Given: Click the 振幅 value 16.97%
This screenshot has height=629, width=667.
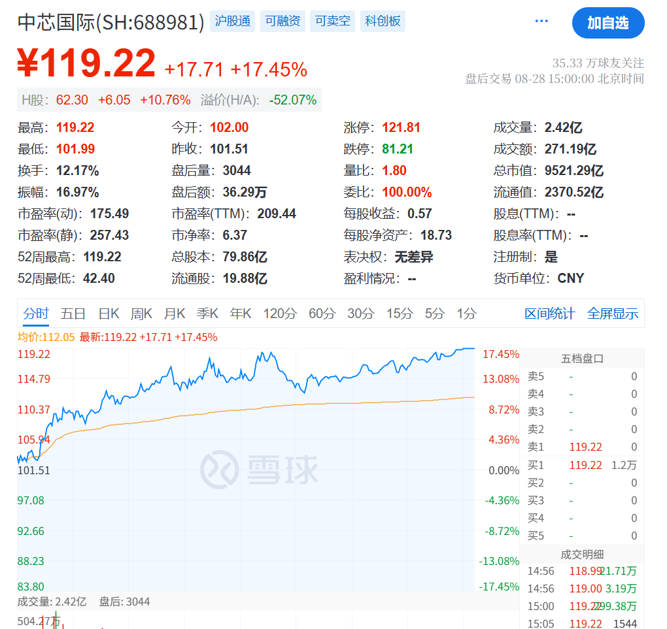Looking at the screenshot, I should 77,192.
